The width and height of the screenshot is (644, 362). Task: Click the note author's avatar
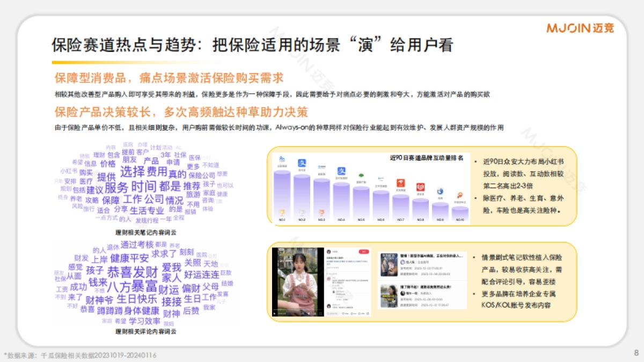point(328,252)
